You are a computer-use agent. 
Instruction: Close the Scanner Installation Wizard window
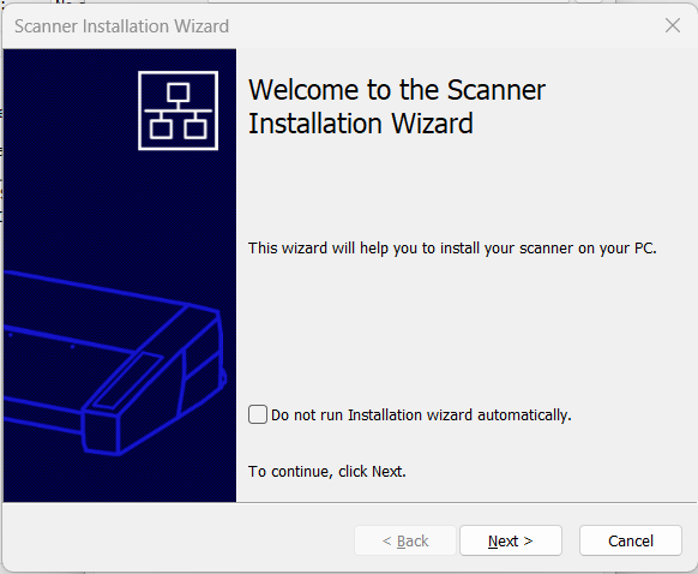point(672,26)
